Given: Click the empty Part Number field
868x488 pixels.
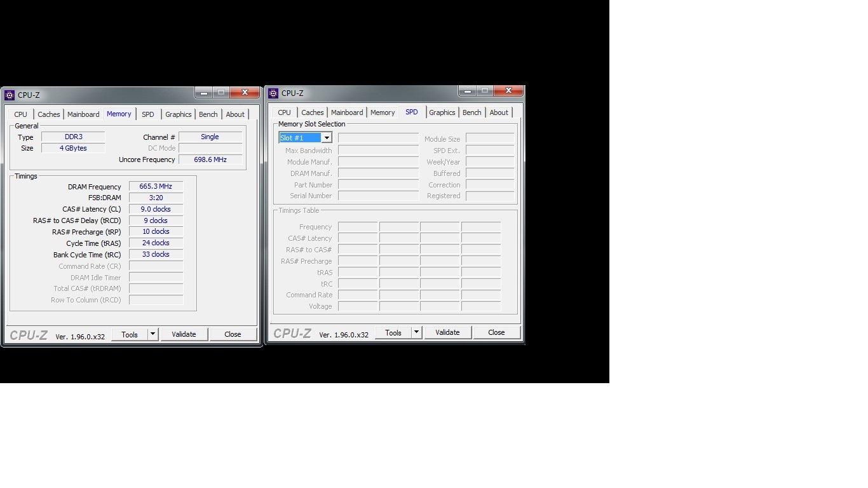Looking at the screenshot, I should tap(379, 184).
